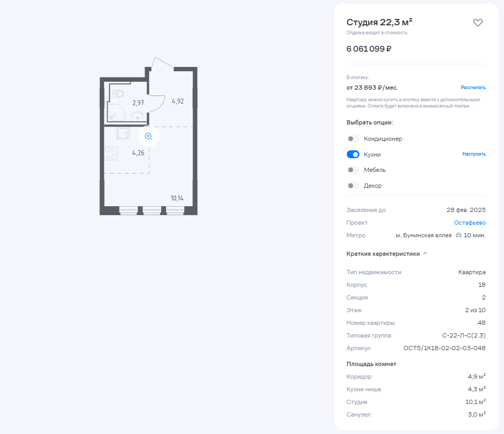This screenshot has width=504, height=434.
Task: Click the Площадь комнат heading
Action: (371, 364)
